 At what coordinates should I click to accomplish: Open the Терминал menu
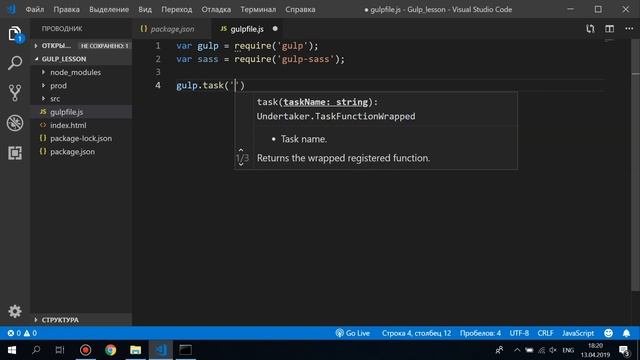(258, 9)
